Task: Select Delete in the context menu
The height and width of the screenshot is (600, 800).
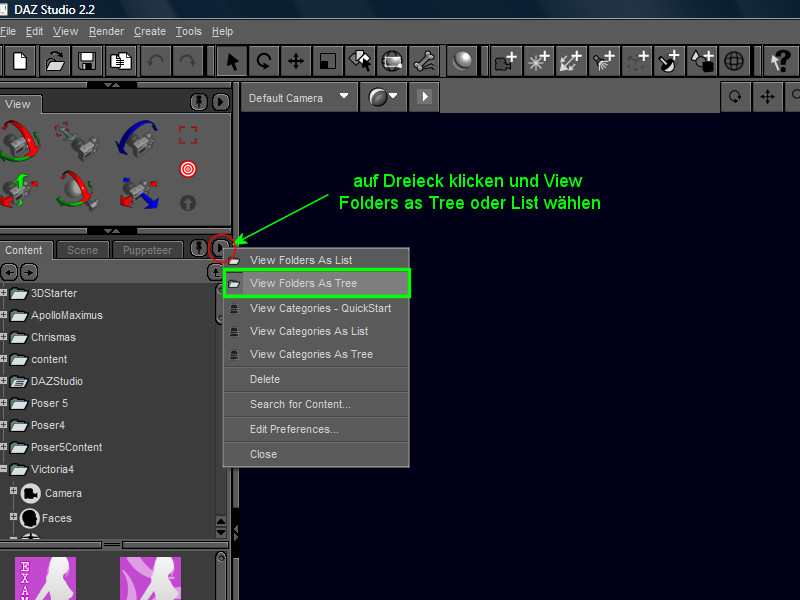Action: 316,379
